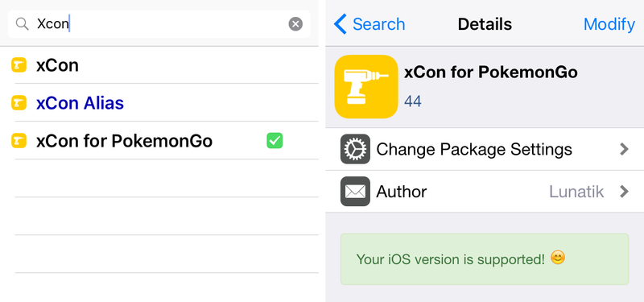This screenshot has height=302, width=644.
Task: Tap the Modify button
Action: 609,24
